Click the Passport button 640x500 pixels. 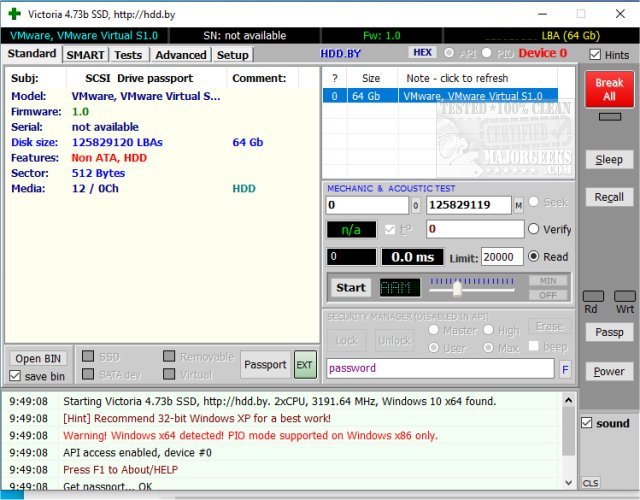[265, 364]
